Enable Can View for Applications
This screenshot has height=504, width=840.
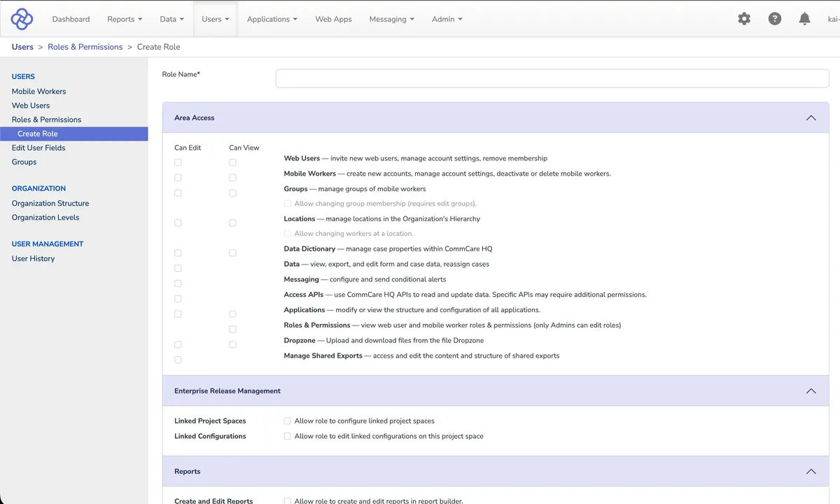(x=232, y=314)
